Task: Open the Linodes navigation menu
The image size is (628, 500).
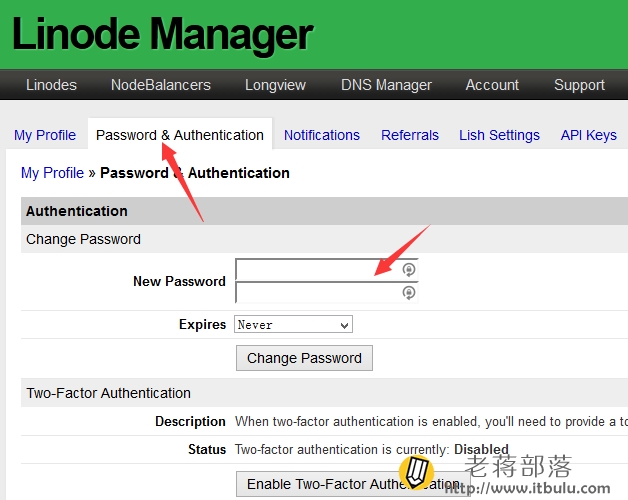Action: [51, 85]
